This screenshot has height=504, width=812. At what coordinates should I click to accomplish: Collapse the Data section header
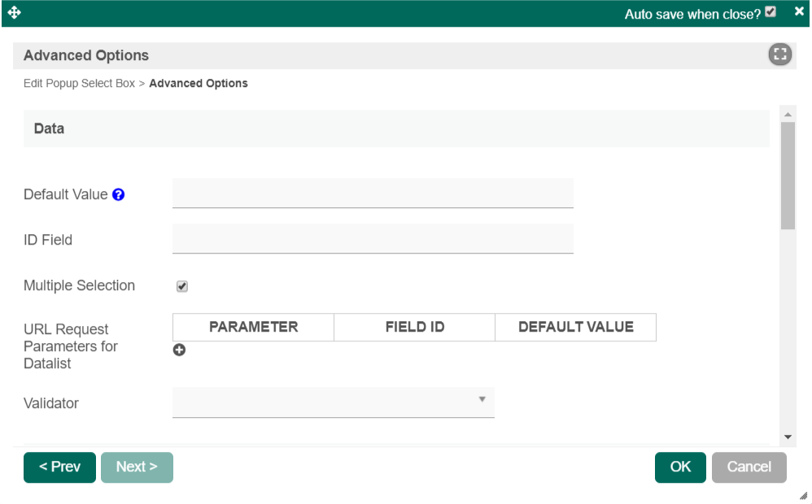pos(395,128)
